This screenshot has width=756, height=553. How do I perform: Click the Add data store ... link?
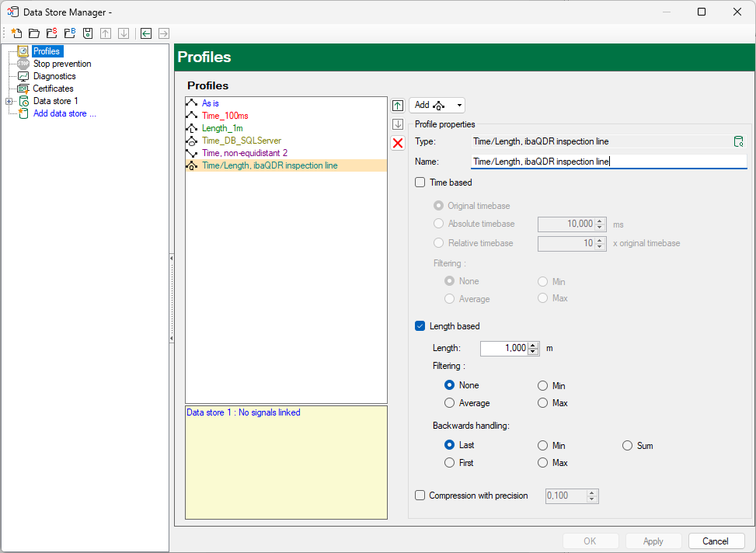coord(64,113)
